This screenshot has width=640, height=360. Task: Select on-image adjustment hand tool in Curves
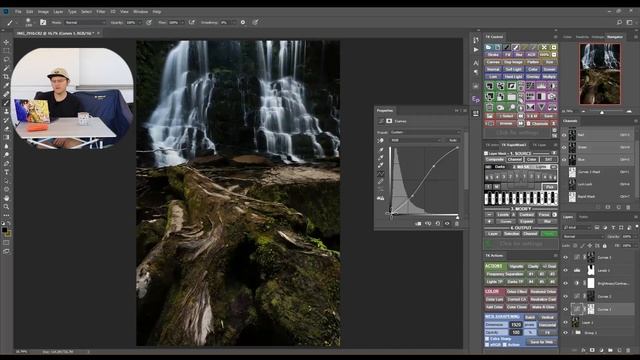380,140
